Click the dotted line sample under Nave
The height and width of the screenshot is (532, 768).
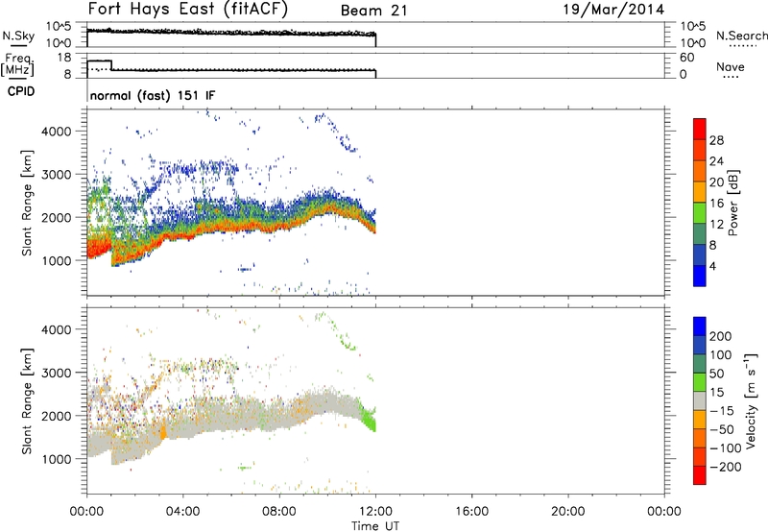731,78
